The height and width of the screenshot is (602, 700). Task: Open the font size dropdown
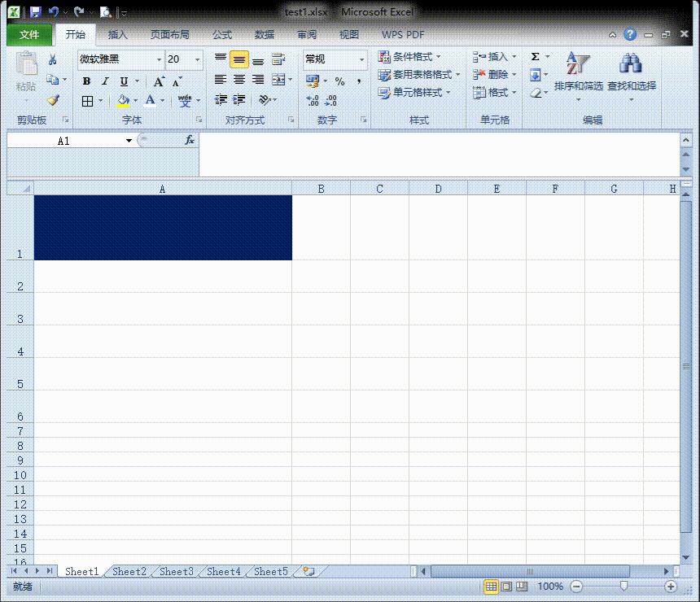point(197,59)
